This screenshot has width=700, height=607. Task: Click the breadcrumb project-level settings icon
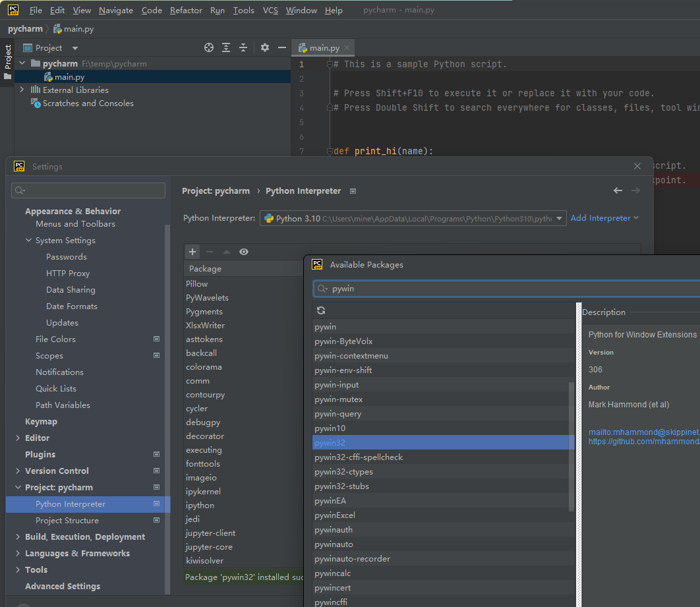[353, 191]
